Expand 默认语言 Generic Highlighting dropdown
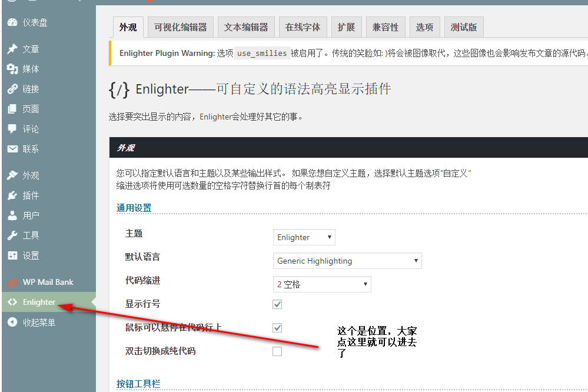The image size is (588, 392). click(347, 261)
